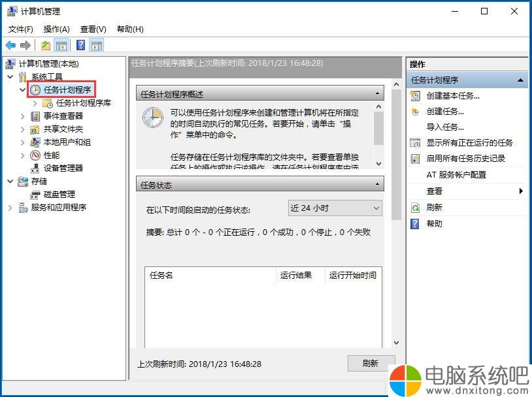Select 设备管理器 in the tree
This screenshot has width=532, height=397.
click(63, 168)
